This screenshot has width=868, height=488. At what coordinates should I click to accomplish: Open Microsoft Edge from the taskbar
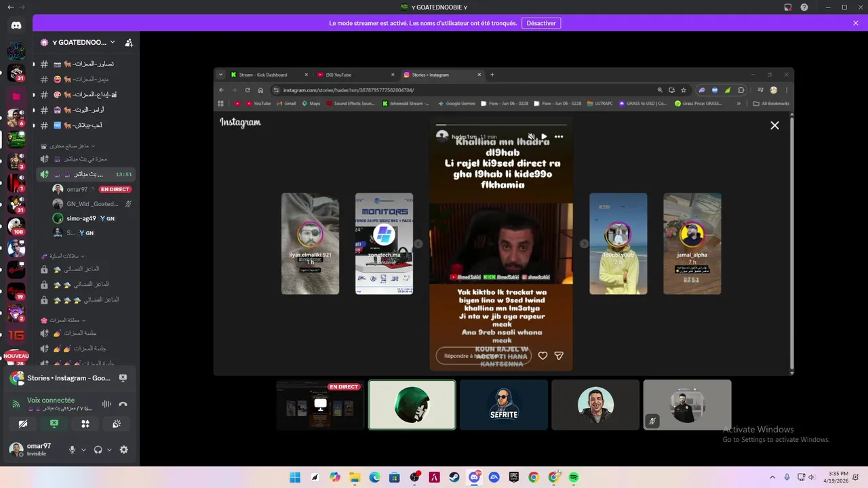[x=375, y=477]
